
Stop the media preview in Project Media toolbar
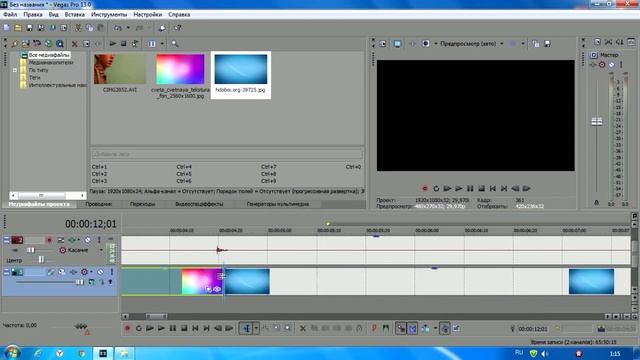click(x=123, y=44)
